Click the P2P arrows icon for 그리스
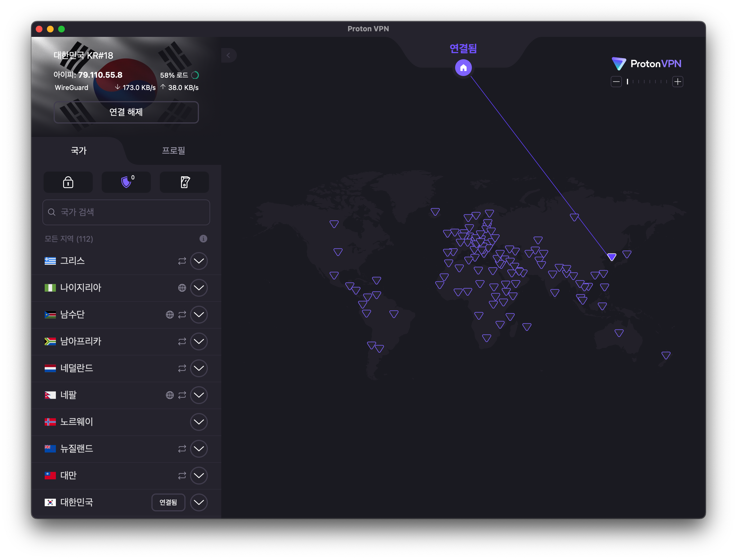The height and width of the screenshot is (560, 737). (x=182, y=261)
